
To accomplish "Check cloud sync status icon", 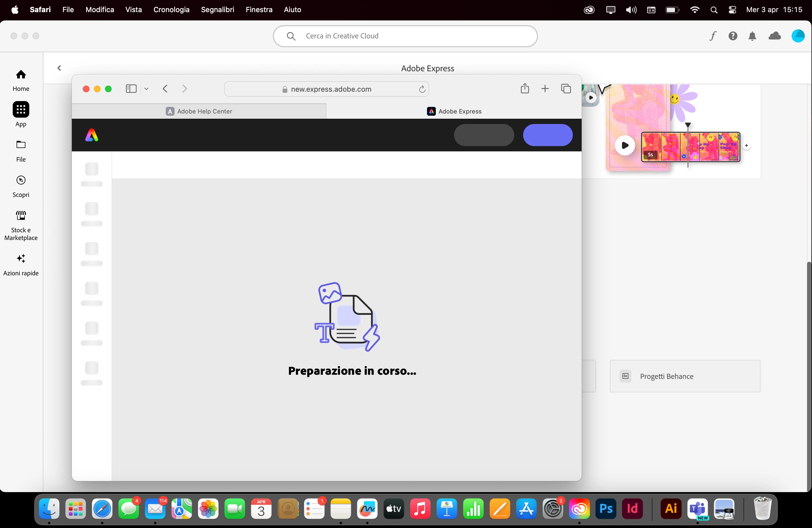I will pos(774,36).
